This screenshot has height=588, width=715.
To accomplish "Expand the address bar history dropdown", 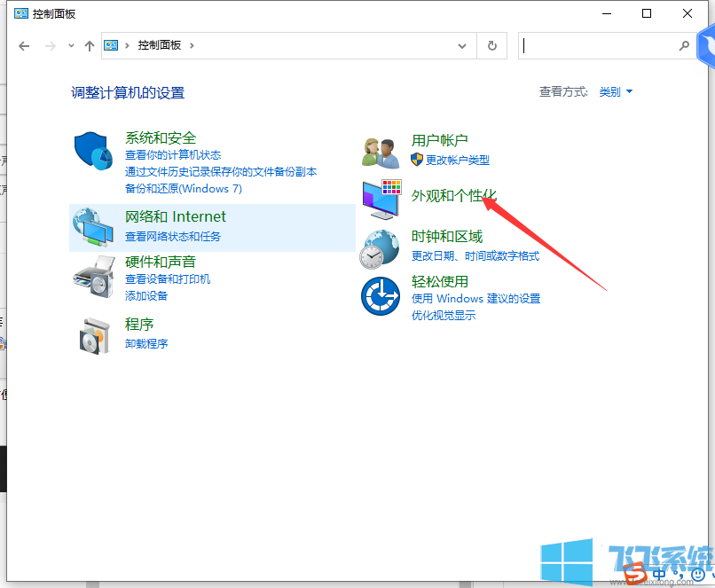I will coord(461,45).
